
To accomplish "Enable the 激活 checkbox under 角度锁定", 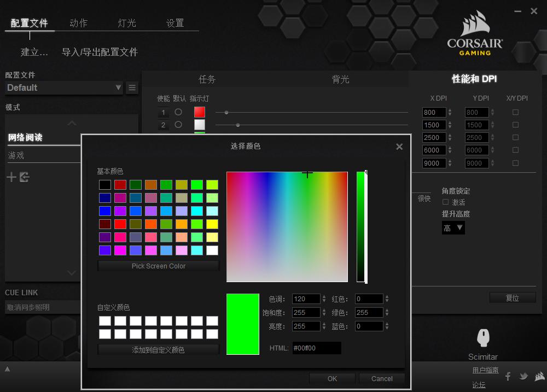I will (x=446, y=202).
